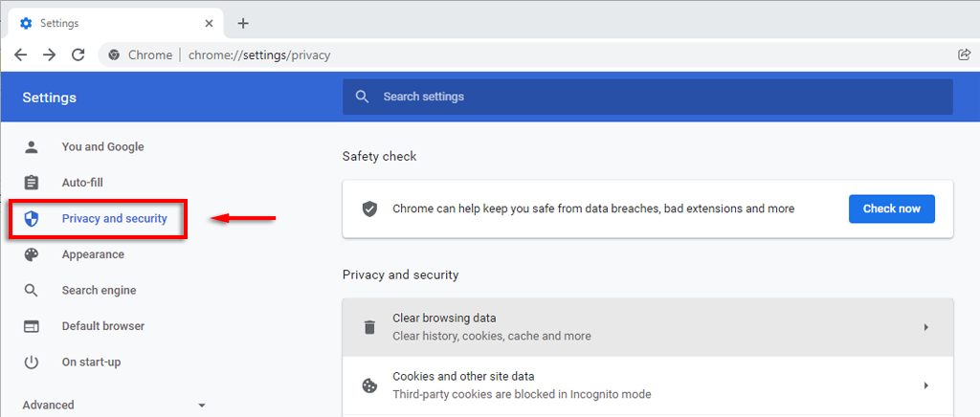Select the Default browser sidebar item
Viewport: 980px width, 417px height.
102,326
